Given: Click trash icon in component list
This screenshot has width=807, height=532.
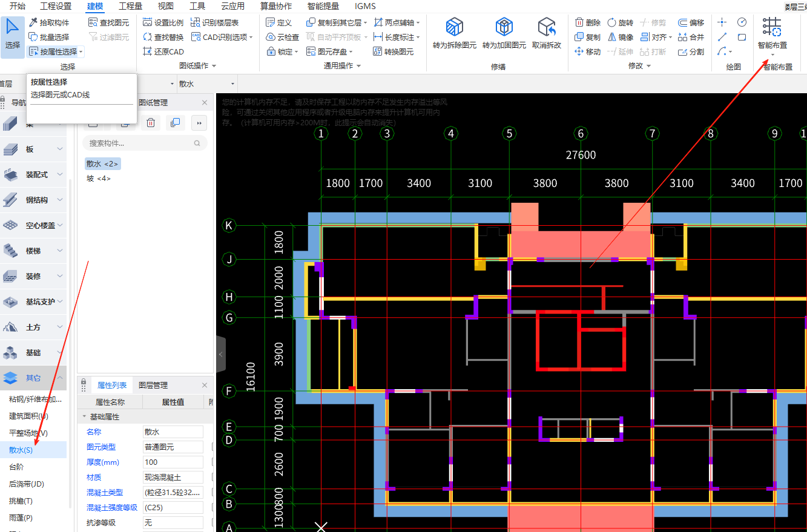Looking at the screenshot, I should (151, 123).
